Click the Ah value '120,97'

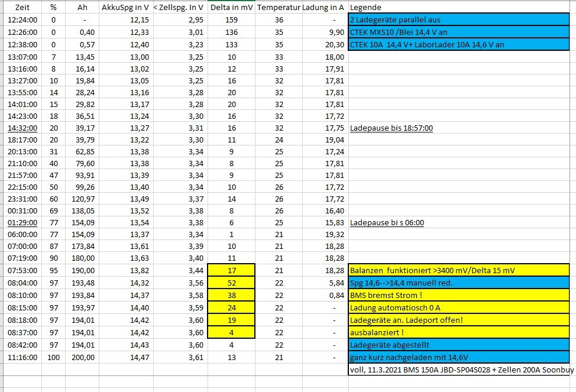point(82,199)
